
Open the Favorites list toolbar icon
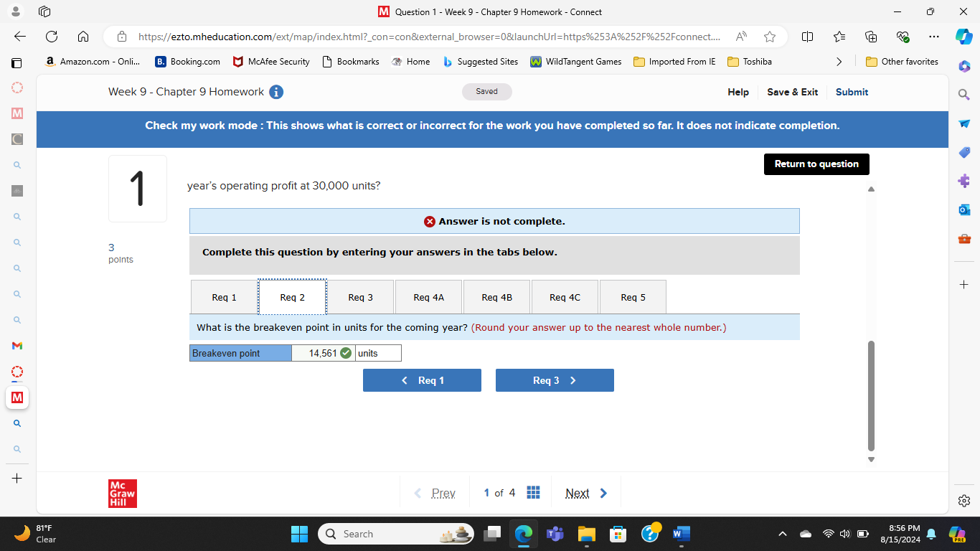pyautogui.click(x=839, y=37)
